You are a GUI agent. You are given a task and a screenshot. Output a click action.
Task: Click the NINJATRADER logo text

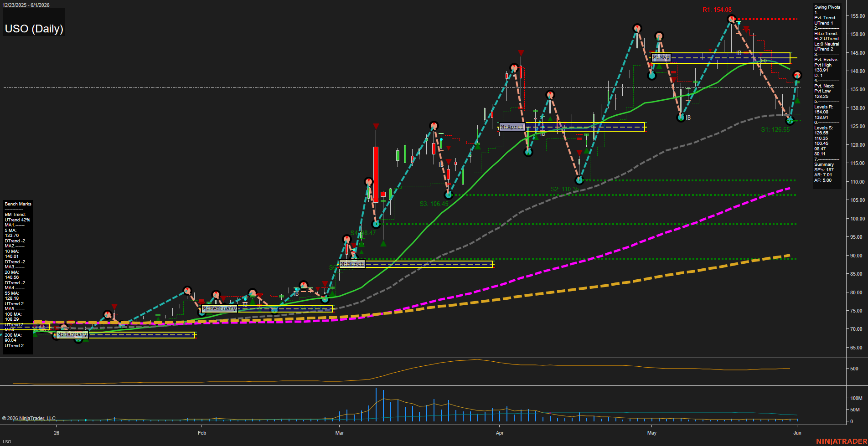click(841, 441)
